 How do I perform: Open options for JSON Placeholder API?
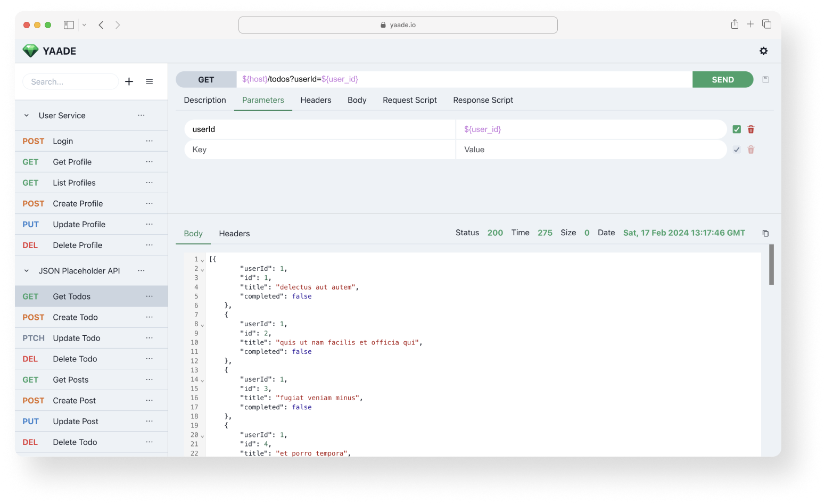pos(141,270)
